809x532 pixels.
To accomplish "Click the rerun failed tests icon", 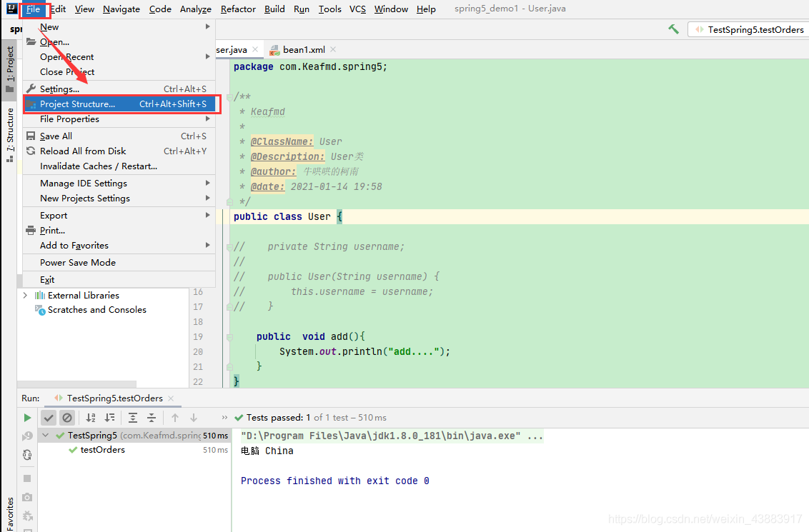I will click(27, 436).
